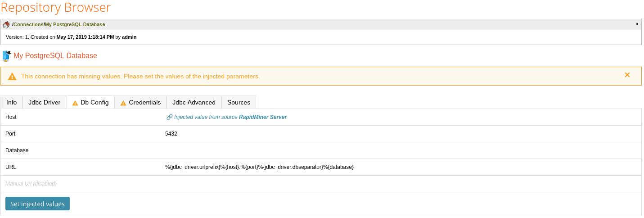Open the Connections breadcrumb link

pos(28,24)
